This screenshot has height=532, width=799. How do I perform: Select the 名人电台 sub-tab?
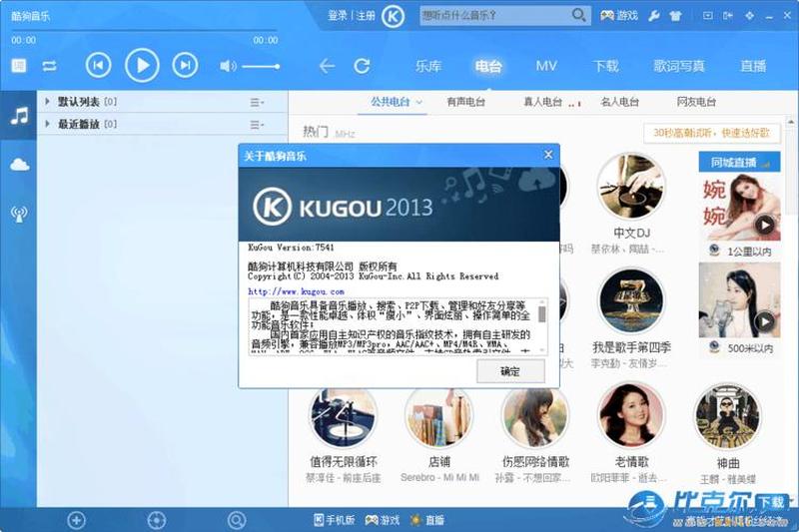click(619, 102)
